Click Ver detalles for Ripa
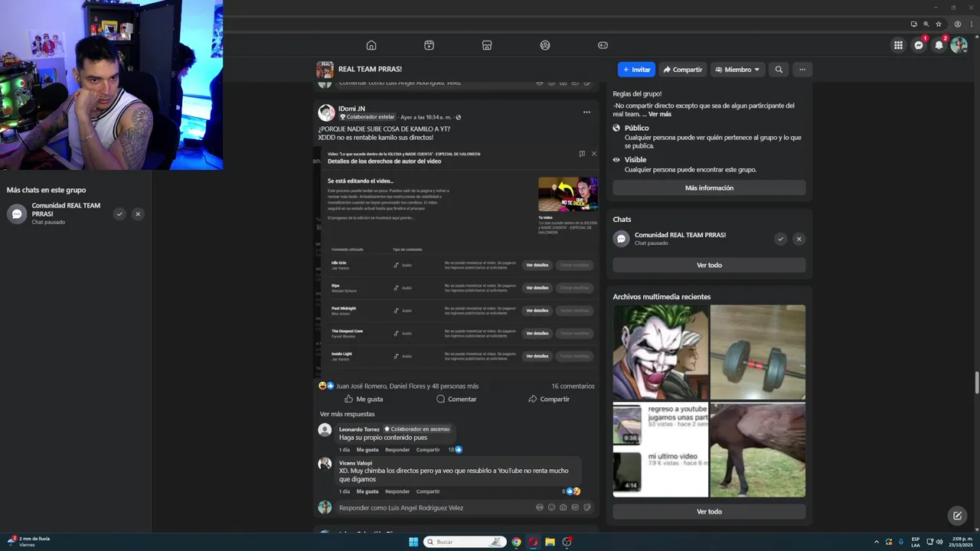This screenshot has width=980, height=551. pos(537,288)
